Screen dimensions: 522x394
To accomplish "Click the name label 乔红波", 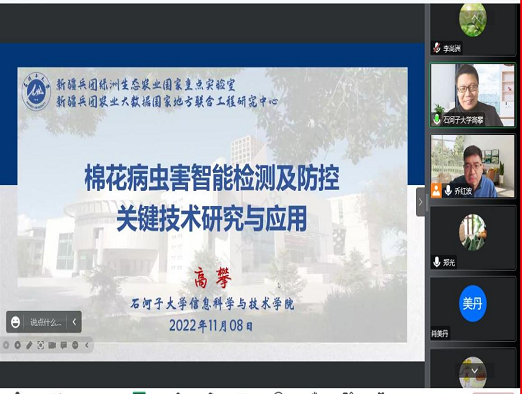I will tap(463, 191).
